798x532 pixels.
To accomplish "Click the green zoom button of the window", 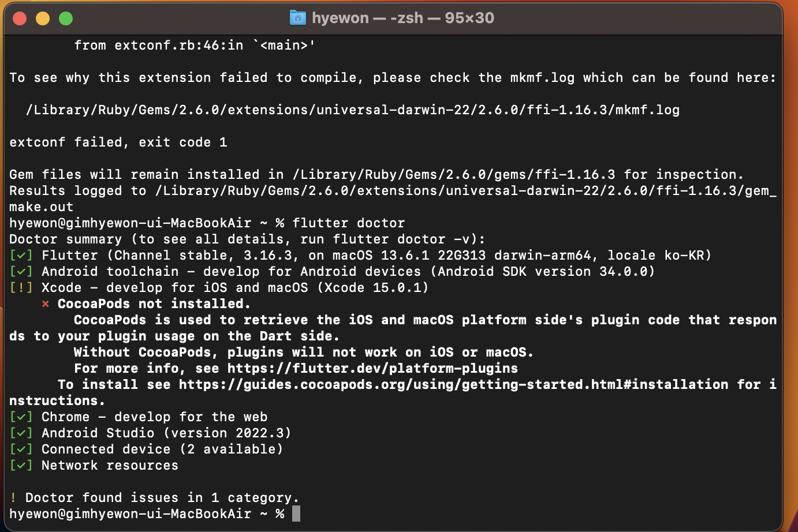I will point(66,18).
